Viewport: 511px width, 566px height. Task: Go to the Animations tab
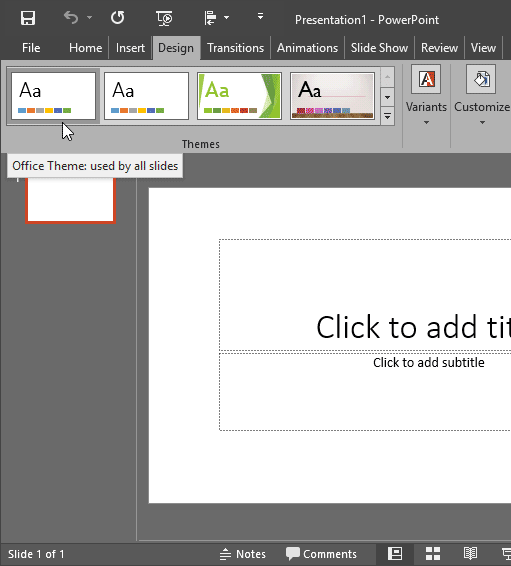pyautogui.click(x=307, y=48)
